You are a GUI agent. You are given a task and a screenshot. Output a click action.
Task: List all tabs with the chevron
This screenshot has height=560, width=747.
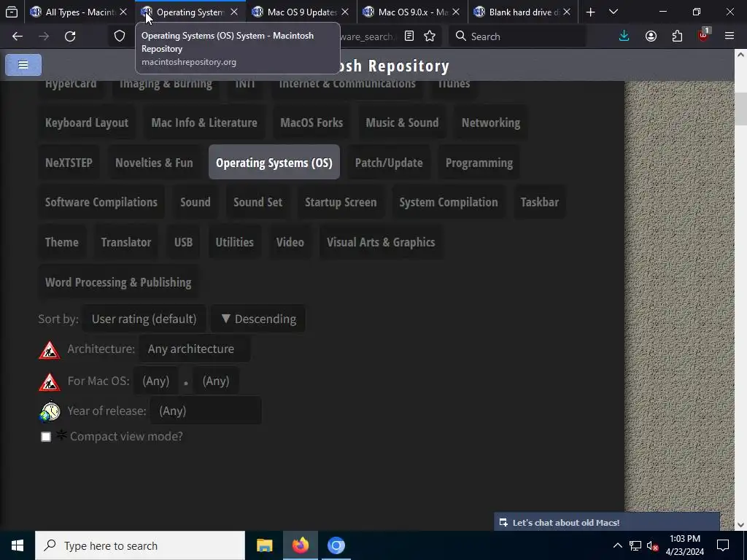[x=614, y=12]
